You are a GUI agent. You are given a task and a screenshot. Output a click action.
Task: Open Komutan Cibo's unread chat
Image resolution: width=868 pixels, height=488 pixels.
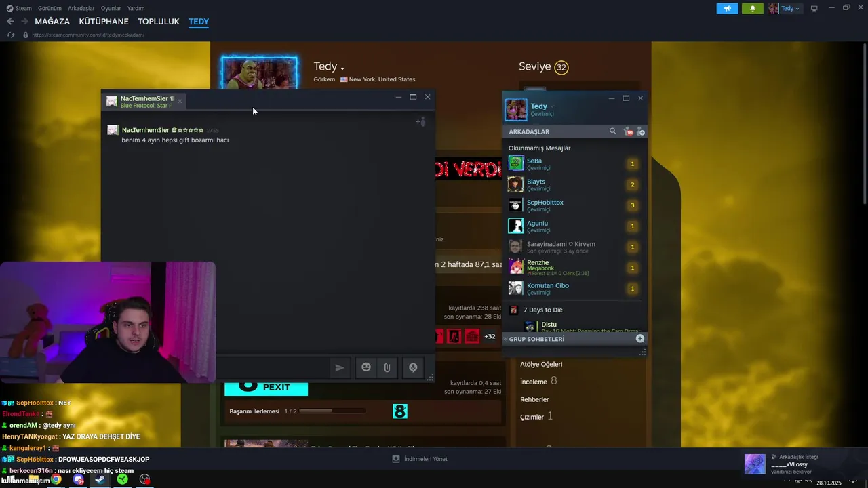click(574, 289)
